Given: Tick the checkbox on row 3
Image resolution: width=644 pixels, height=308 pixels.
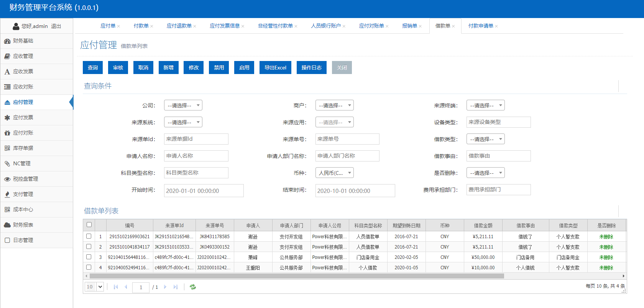Looking at the screenshot, I should [x=89, y=257].
